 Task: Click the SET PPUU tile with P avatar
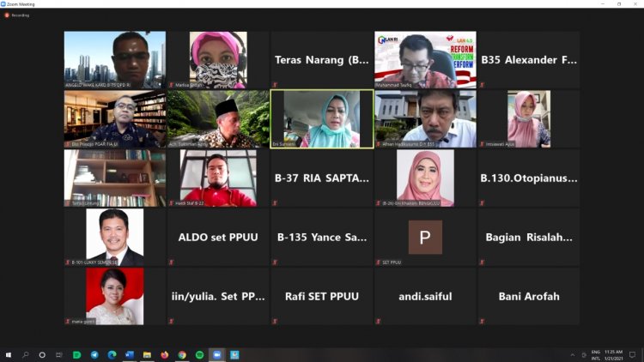[x=425, y=237]
